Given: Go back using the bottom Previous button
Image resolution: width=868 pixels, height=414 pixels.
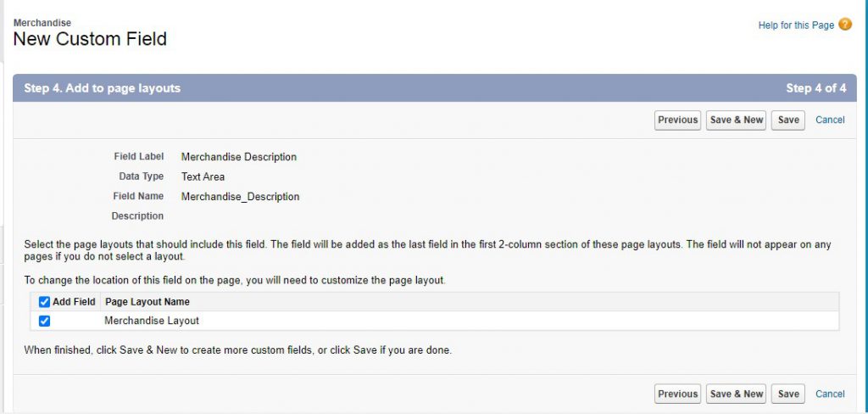Looking at the screenshot, I should point(677,394).
